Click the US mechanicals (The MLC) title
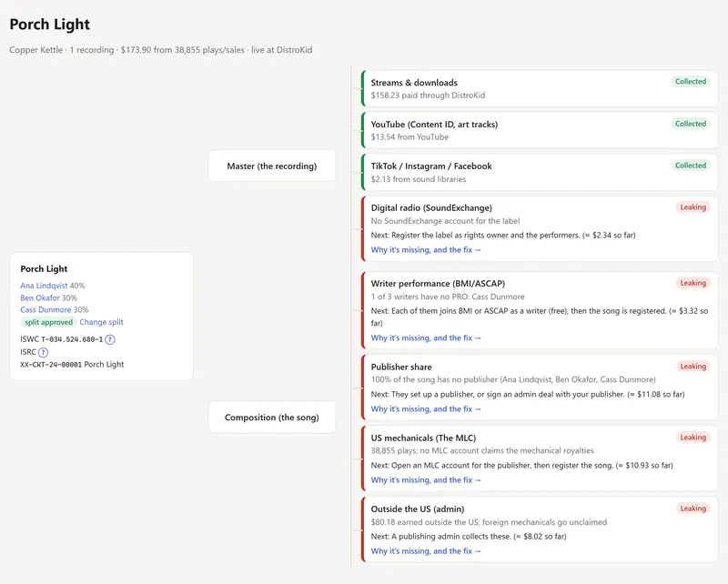Screen dimensions: 728x584 coord(423,438)
